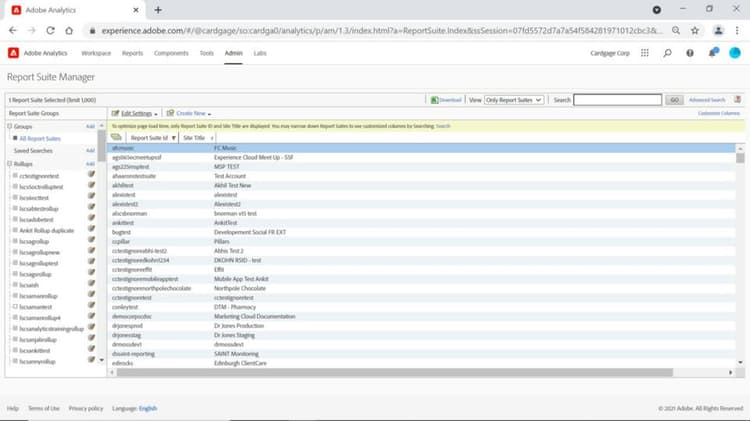
Task: Close the Adobe Analytics browser tab
Action: (x=136, y=10)
